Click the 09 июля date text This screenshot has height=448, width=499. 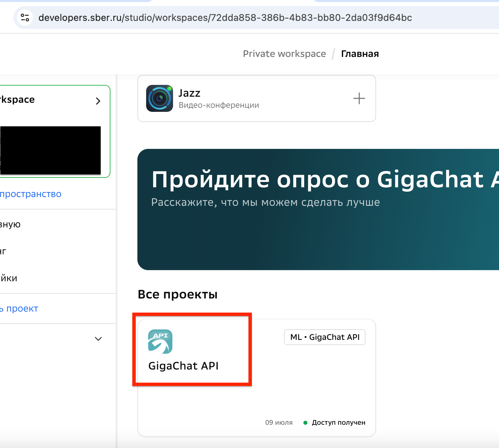point(279,422)
